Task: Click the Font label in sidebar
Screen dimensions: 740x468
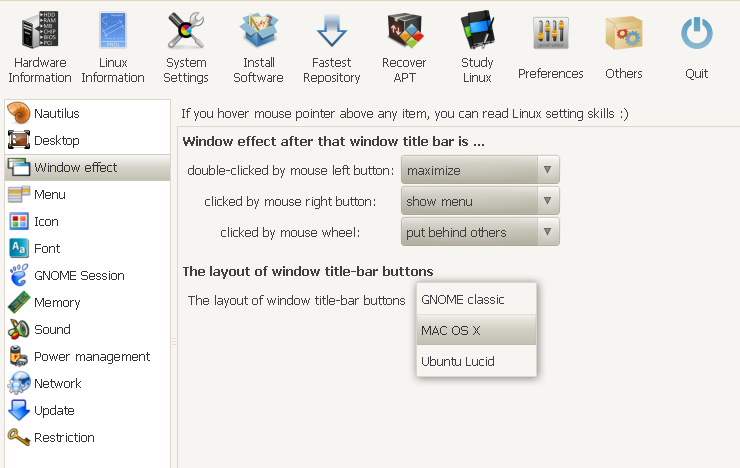Action: (47, 249)
